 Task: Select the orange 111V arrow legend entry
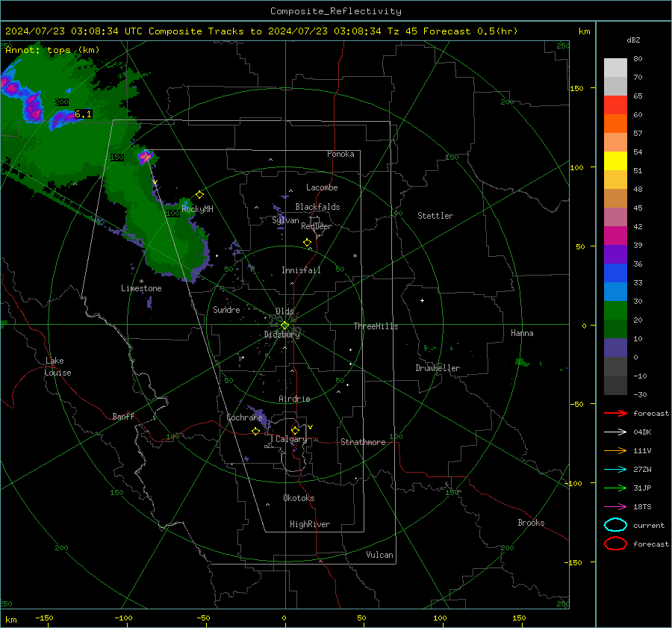pyautogui.click(x=615, y=450)
